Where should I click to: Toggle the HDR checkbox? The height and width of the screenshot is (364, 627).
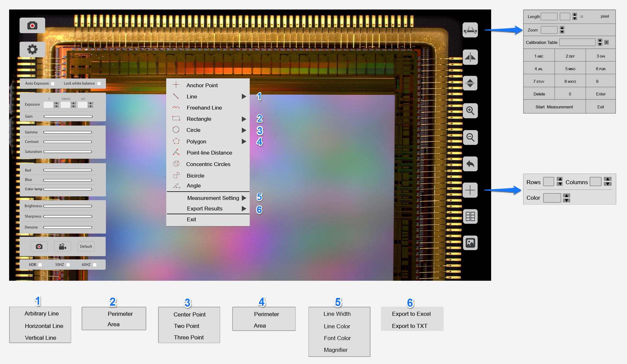pos(40,265)
